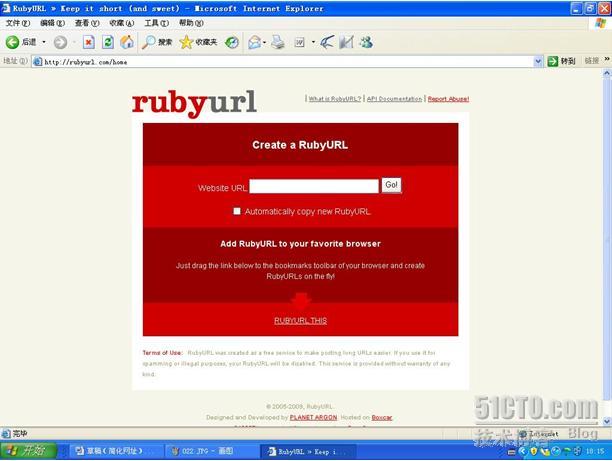Click the 链接 (Links) toolbar label
612x461 pixels.
click(x=592, y=61)
